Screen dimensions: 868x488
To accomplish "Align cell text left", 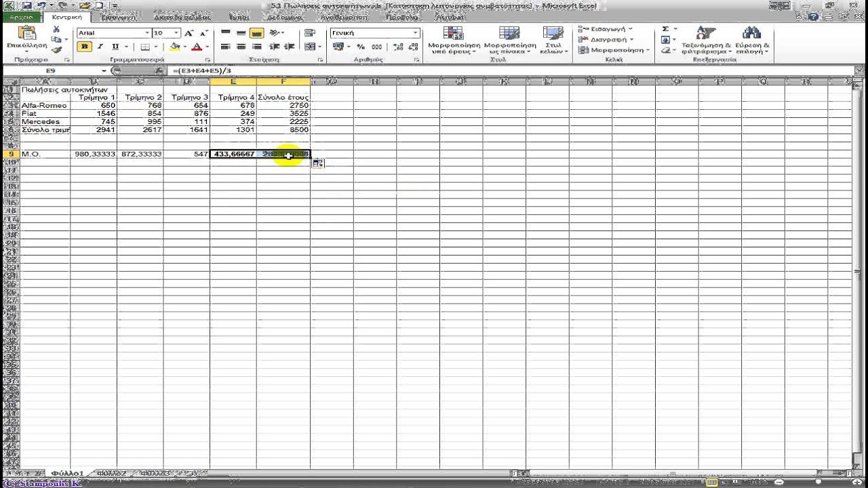I will point(226,47).
